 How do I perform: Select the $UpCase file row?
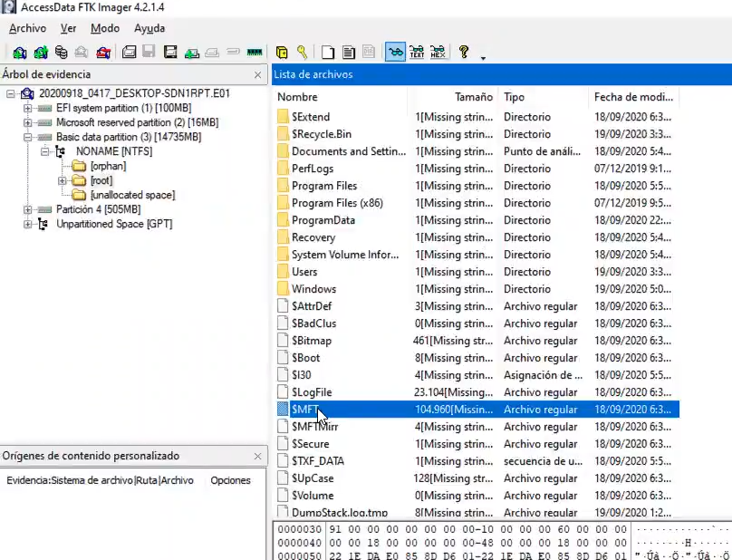tap(477, 478)
